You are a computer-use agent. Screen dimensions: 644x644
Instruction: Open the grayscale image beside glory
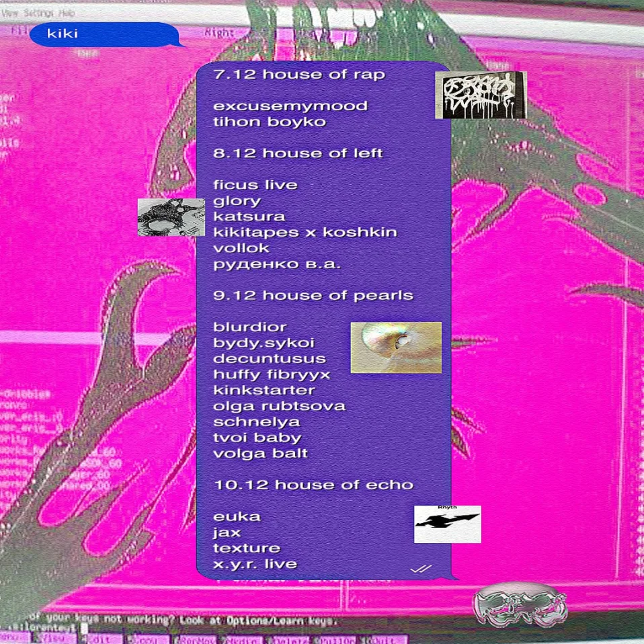tap(171, 217)
